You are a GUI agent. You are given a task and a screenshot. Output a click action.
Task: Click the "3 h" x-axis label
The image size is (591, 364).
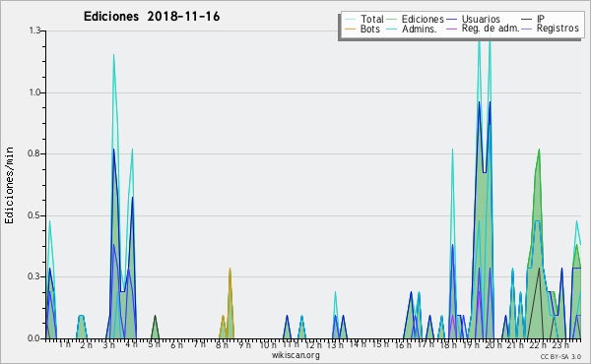coord(109,345)
